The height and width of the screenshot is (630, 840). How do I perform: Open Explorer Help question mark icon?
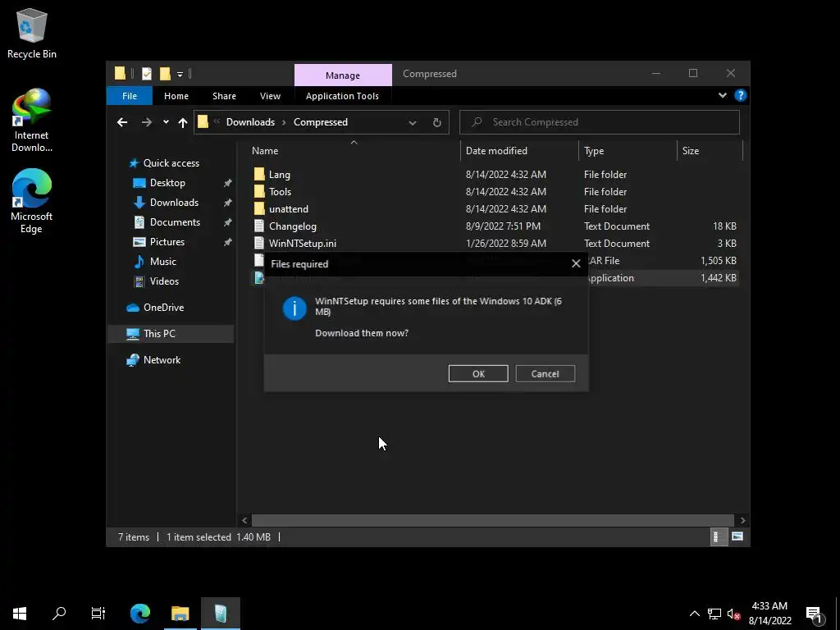tap(741, 95)
